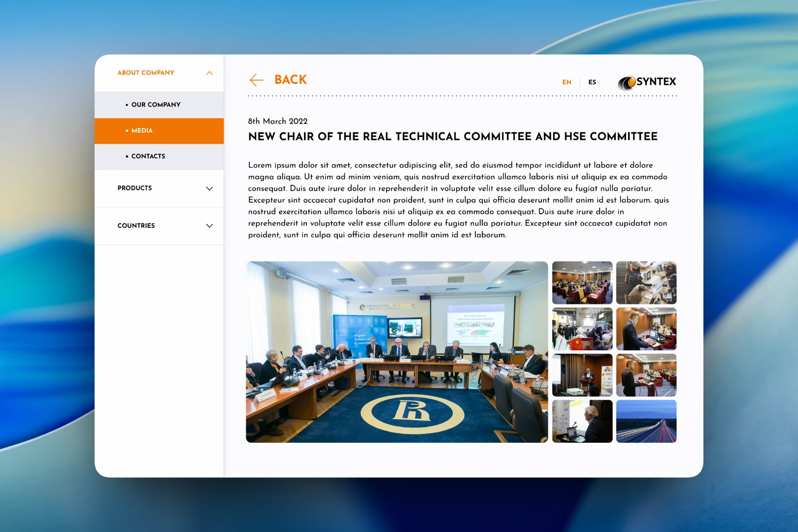Click the date '8th March 2022'
The width and height of the screenshot is (798, 532).
click(x=278, y=121)
